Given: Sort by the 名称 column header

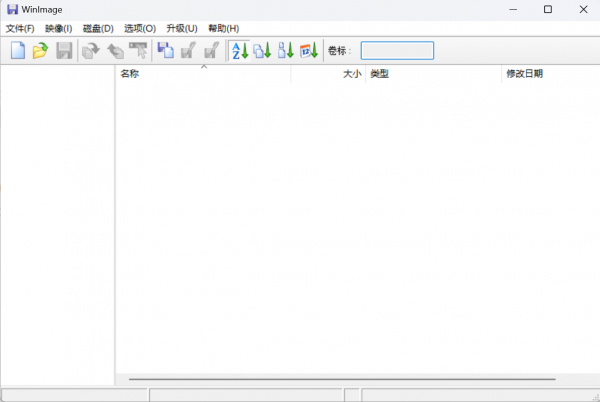Looking at the screenshot, I should pos(203,74).
